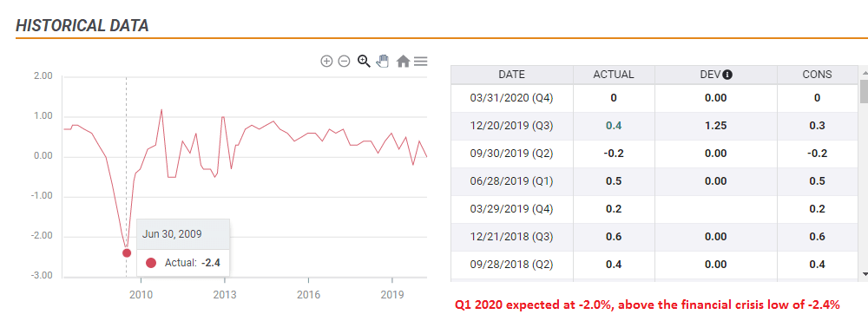This screenshot has width=868, height=334.
Task: Open the chart hamburger menu
Action: [x=421, y=62]
